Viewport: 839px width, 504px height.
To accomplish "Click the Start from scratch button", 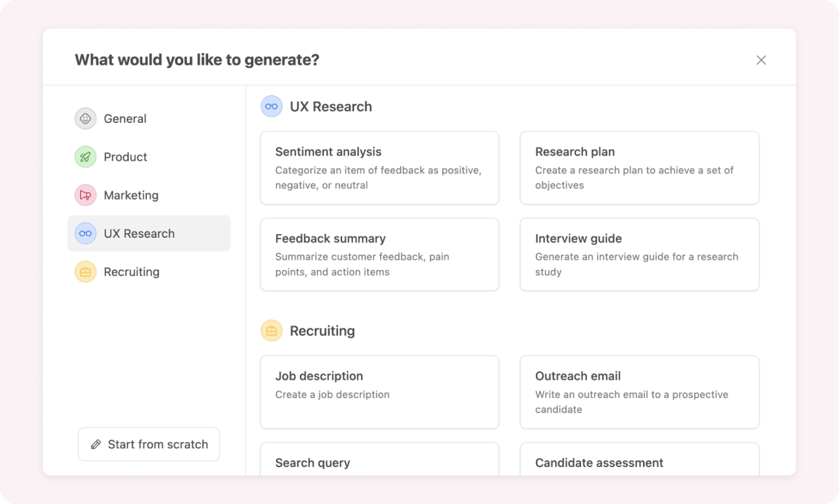I will point(149,444).
